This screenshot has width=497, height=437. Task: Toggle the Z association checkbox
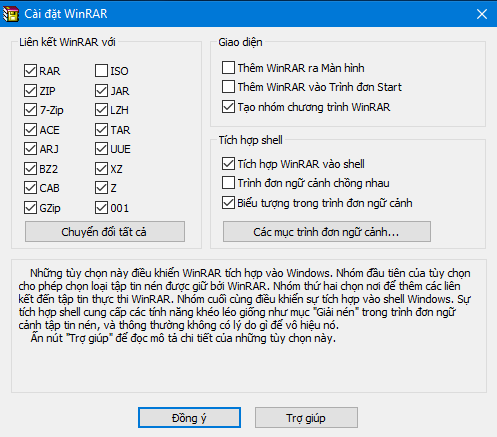101,188
